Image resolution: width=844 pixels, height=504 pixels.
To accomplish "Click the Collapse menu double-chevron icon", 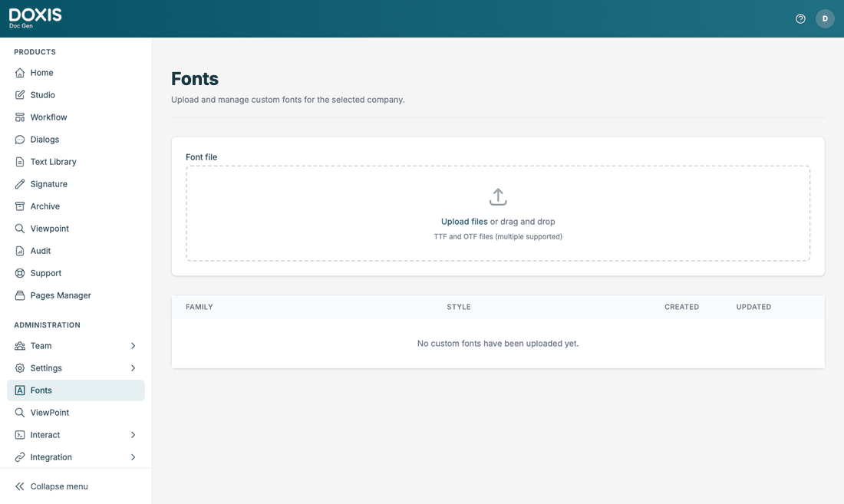I will coord(20,486).
